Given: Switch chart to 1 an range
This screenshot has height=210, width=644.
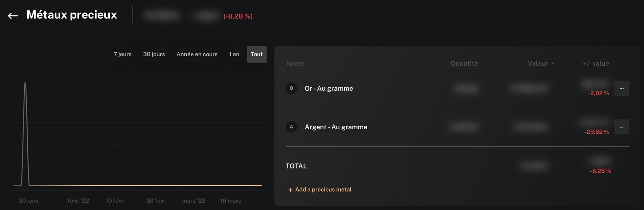Looking at the screenshot, I should pyautogui.click(x=234, y=54).
